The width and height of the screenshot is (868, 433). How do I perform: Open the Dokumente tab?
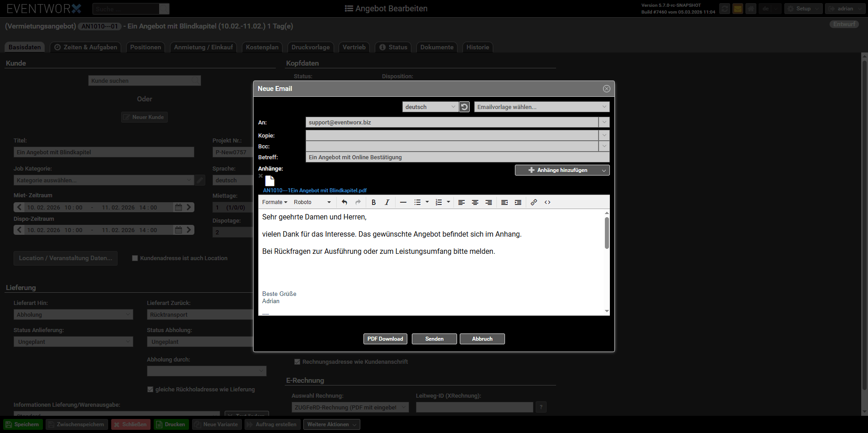[436, 47]
